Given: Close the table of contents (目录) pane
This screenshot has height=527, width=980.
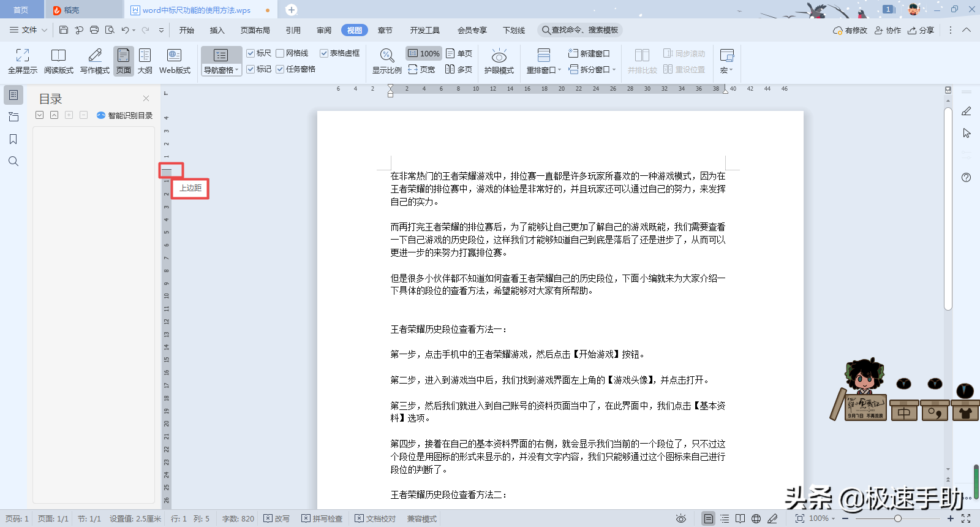Looking at the screenshot, I should [x=146, y=98].
